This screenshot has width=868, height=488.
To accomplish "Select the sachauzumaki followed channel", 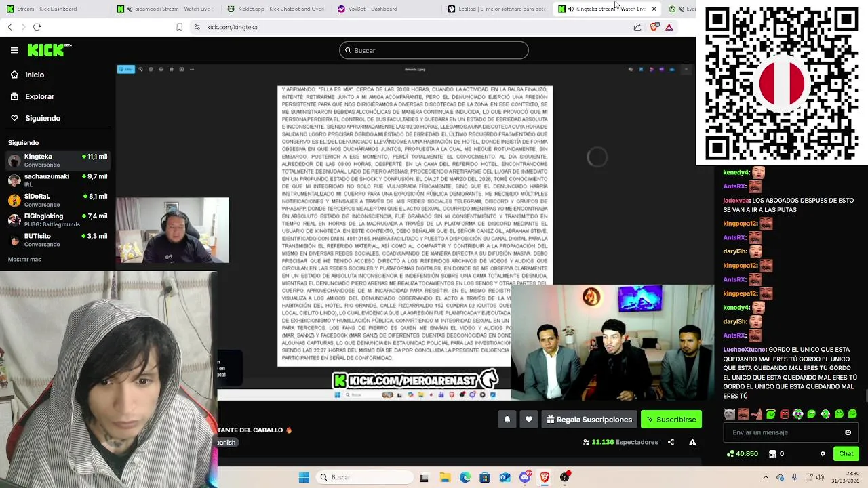I will (x=58, y=180).
